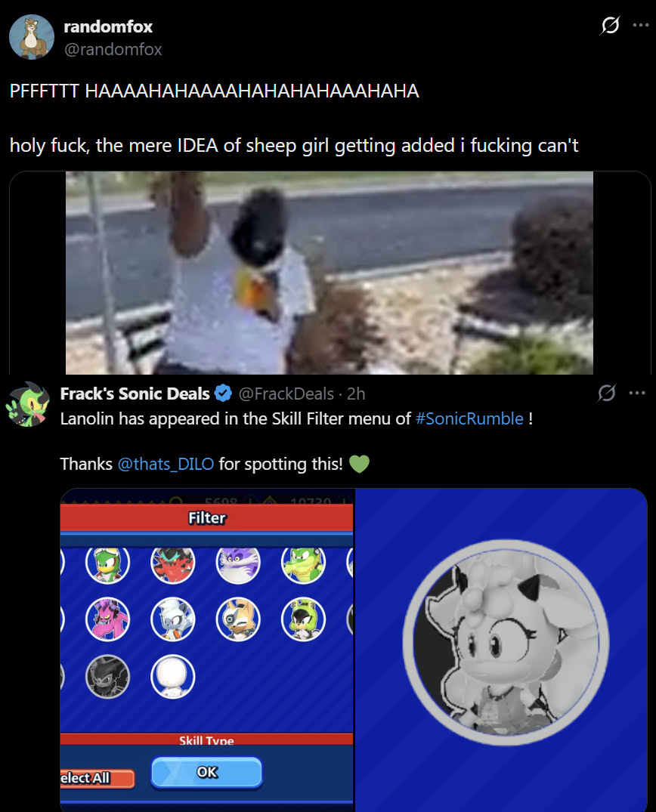The image size is (656, 812).
Task: Click the blue verified badge next to Frack's Sonic Deals
Action: [223, 394]
